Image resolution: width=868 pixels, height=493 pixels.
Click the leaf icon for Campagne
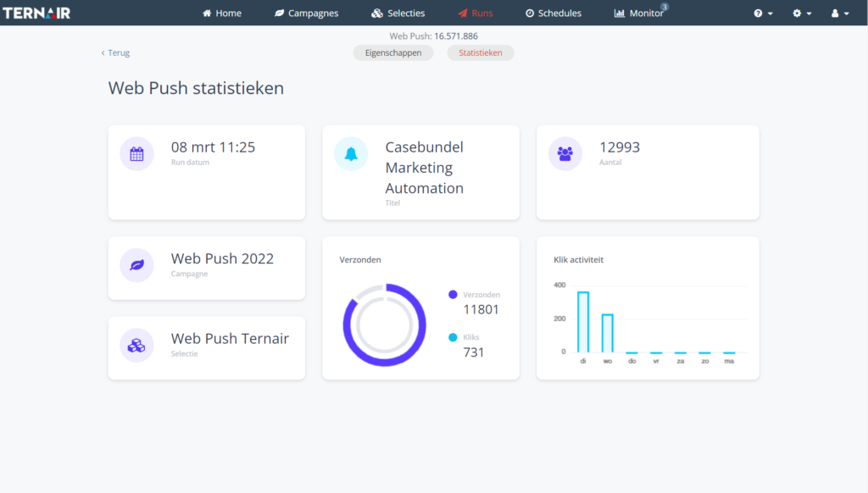tap(136, 265)
